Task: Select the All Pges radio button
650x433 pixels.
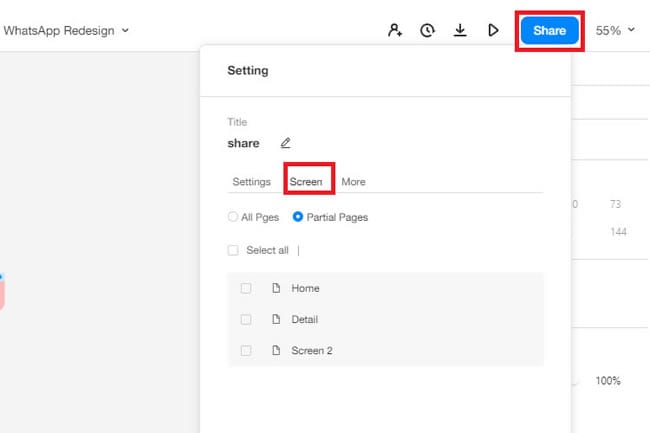Action: pyautogui.click(x=233, y=217)
